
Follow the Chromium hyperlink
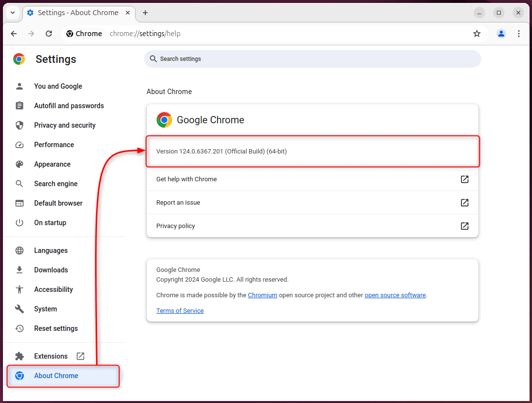262,295
